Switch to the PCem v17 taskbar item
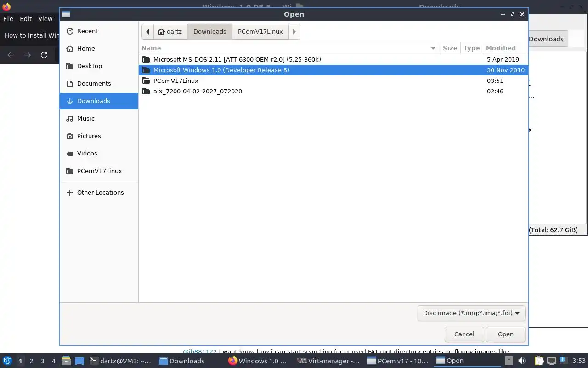 click(398, 361)
